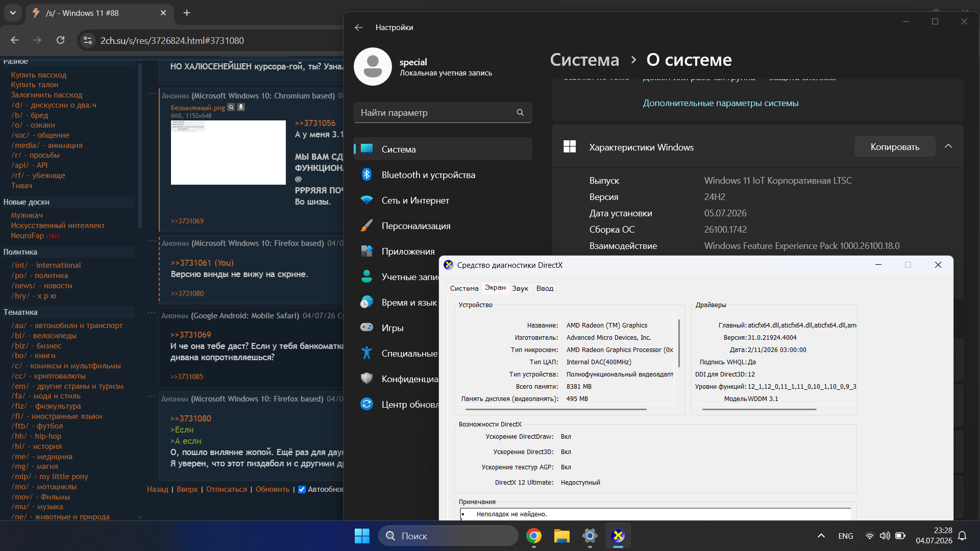Click the Bluetooth и устройства icon
This screenshot has width=980, height=551.
(366, 174)
